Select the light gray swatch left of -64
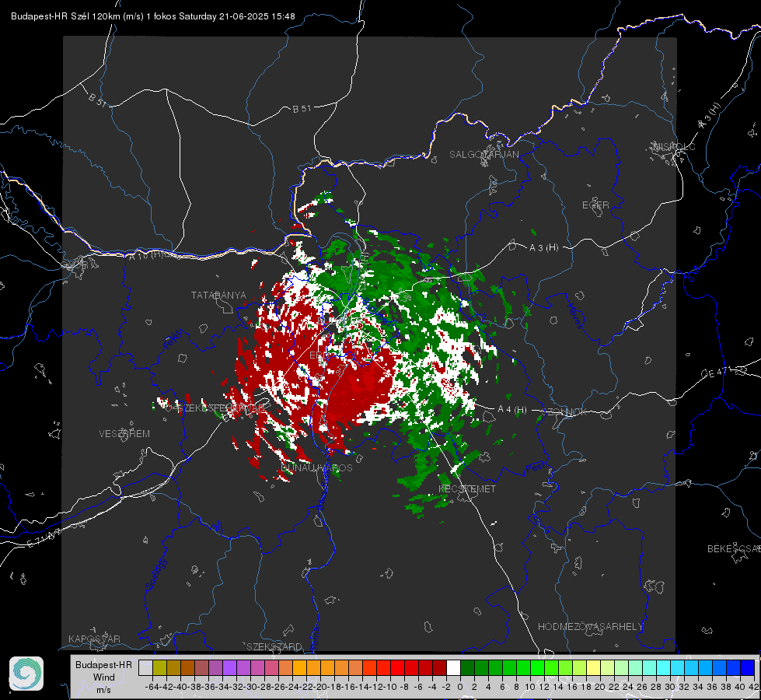Viewport: 761px width, 700px height. coord(145,667)
